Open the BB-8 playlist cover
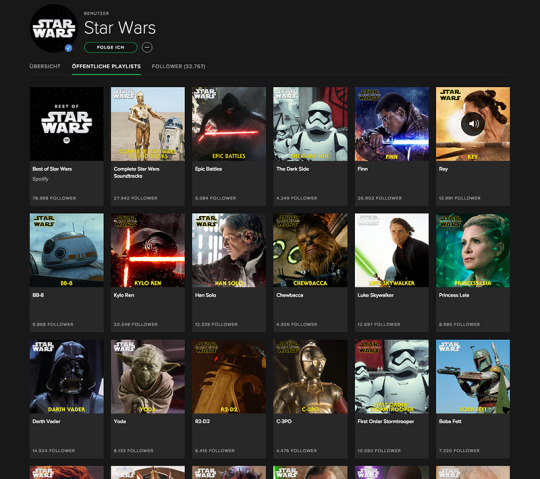The width and height of the screenshot is (540, 479). (66, 250)
